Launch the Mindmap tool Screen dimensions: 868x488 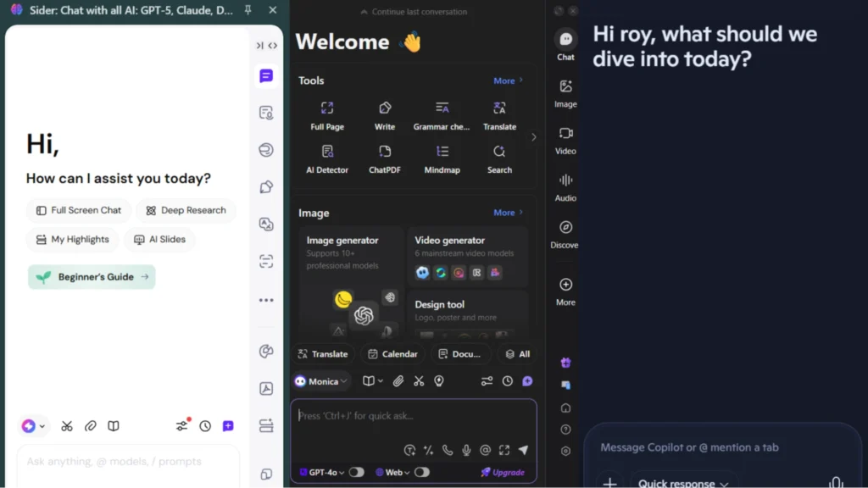coord(442,158)
